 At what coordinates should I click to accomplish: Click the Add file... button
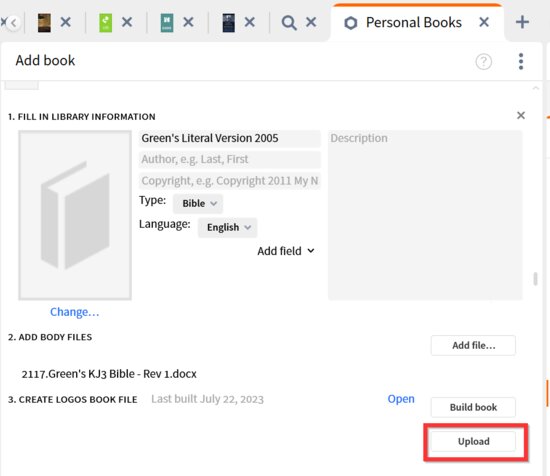473,346
